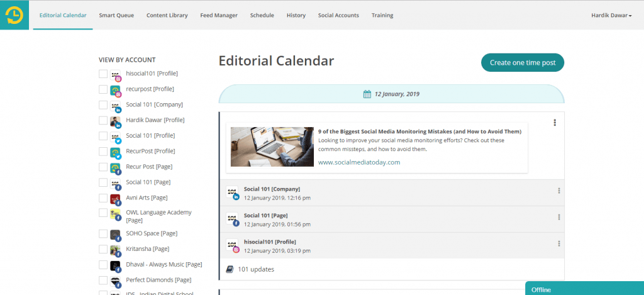Open options for hisocial101 [Profile] scheduled row
Viewport: 644px width, 295px height.
(558, 243)
